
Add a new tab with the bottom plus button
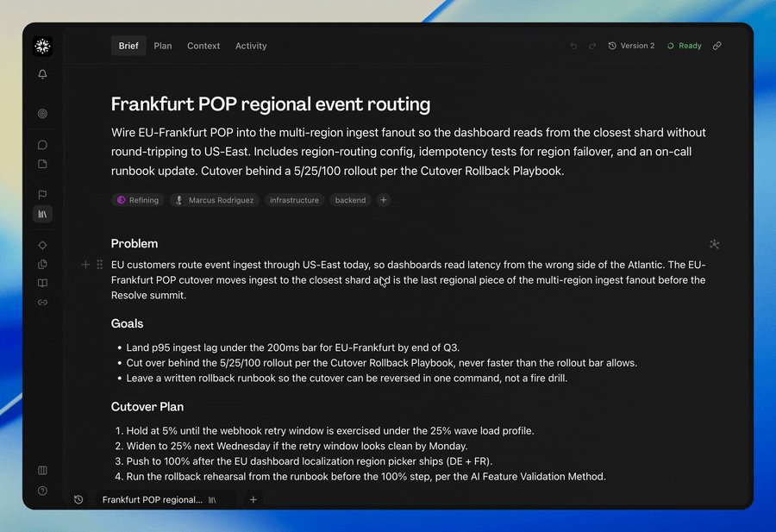[x=253, y=499]
